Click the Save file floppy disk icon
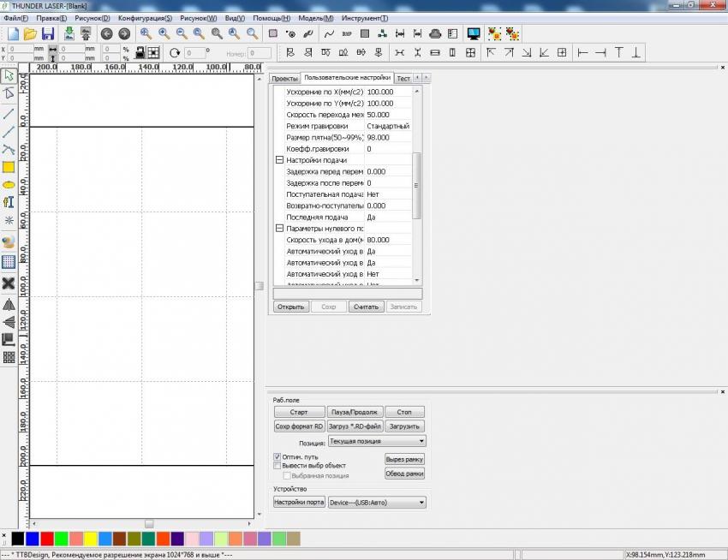 pyautogui.click(x=48, y=34)
